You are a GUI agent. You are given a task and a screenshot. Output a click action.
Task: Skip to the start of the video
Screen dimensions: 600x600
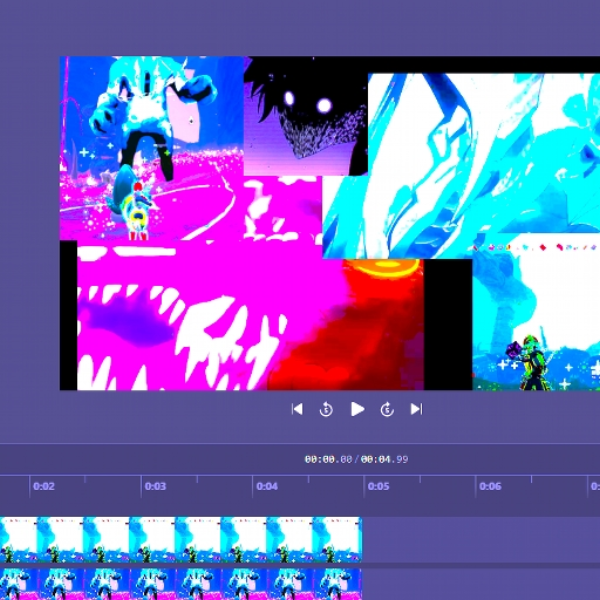[x=297, y=409]
